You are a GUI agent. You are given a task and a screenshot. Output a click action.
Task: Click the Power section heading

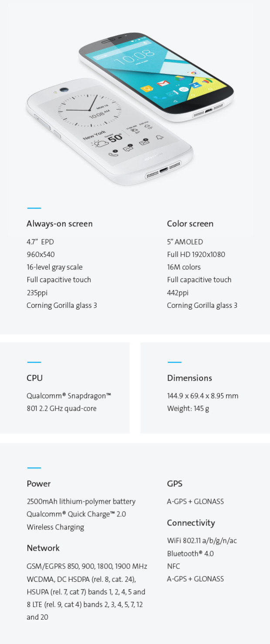point(39,484)
